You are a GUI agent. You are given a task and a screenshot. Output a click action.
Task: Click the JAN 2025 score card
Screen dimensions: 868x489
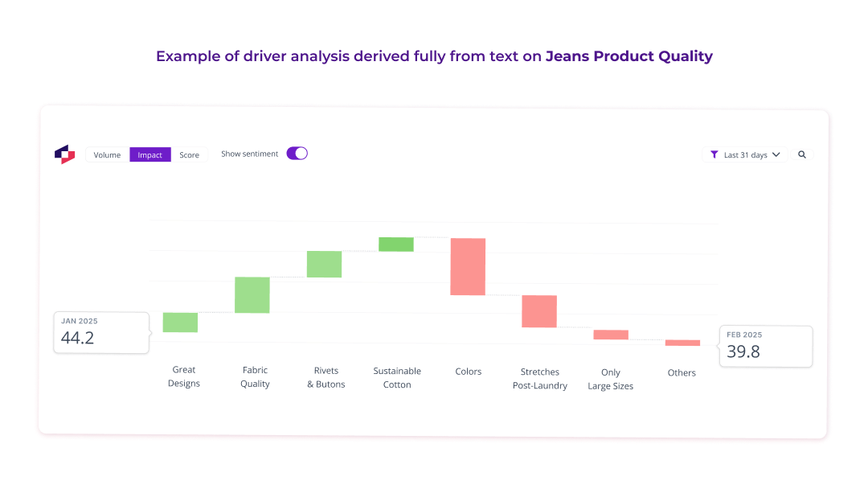point(101,331)
